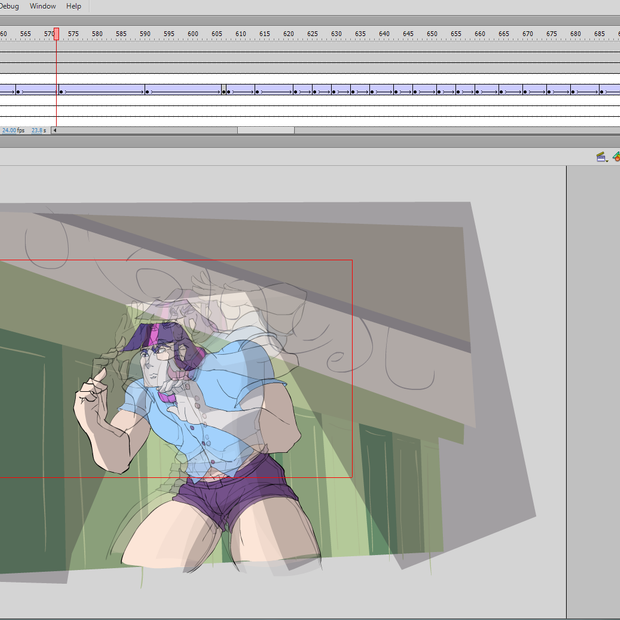This screenshot has height=620, width=620.
Task: Click the character's glasses on stage
Action: (x=158, y=352)
